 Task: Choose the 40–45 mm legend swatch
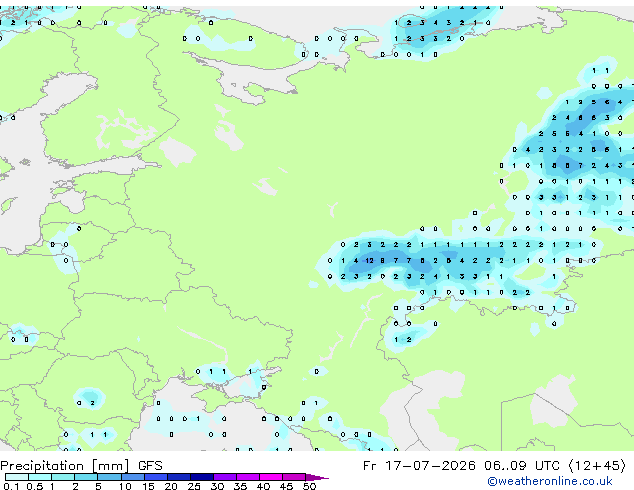coord(271,477)
